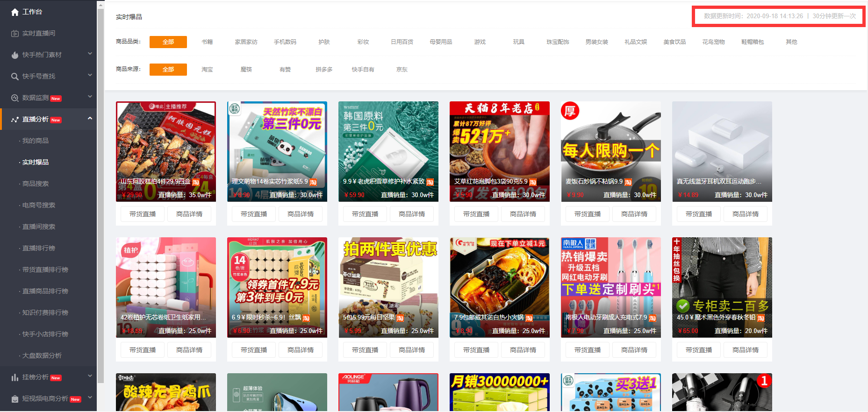Viewport: 868px width, 412px height.
Task: Click 商品详情 under 真无线蓝牙耳机 product
Action: pyautogui.click(x=746, y=214)
